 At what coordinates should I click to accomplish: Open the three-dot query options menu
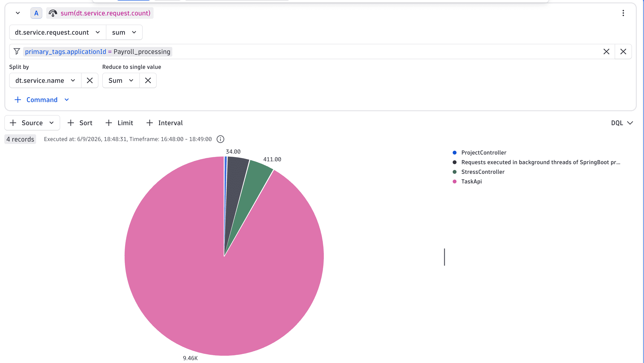[623, 13]
